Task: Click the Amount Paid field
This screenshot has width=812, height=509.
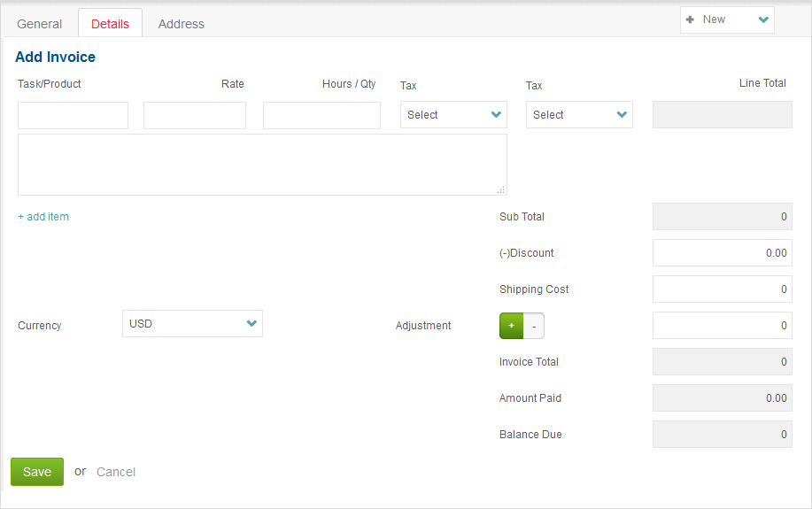Action: [x=723, y=397]
